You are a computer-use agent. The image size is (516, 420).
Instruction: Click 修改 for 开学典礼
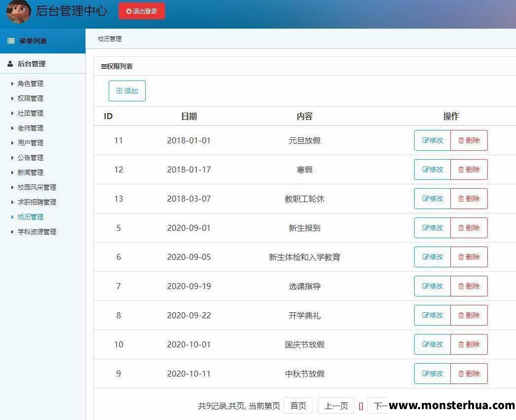click(432, 315)
